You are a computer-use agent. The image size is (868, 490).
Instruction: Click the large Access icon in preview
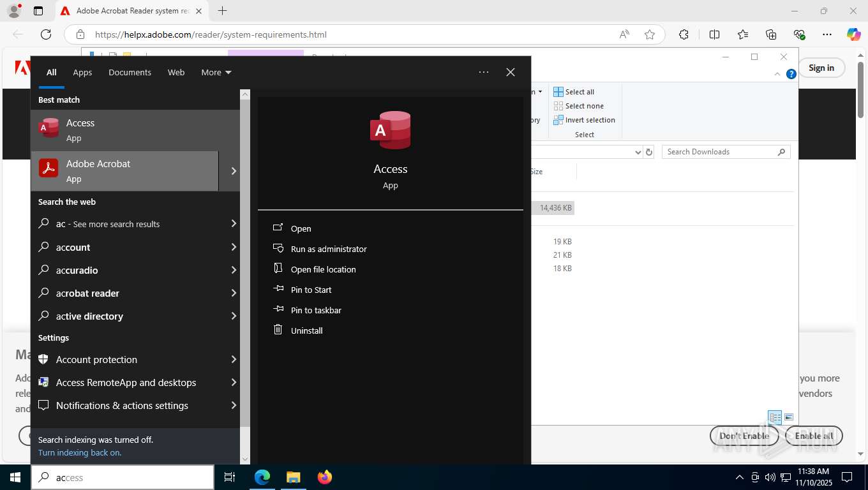391,130
